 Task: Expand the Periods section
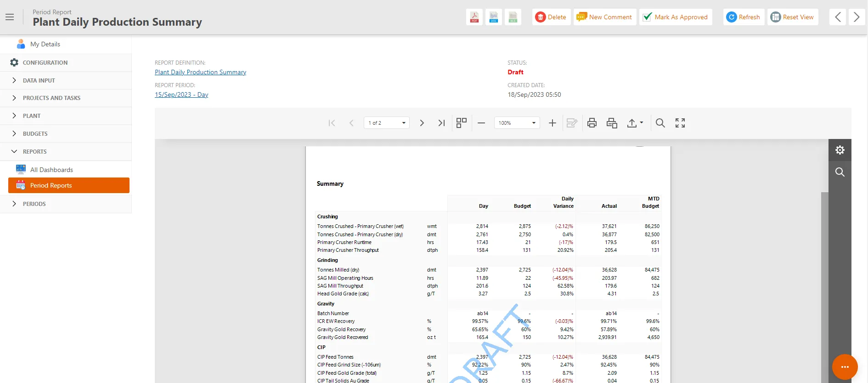tap(66, 204)
